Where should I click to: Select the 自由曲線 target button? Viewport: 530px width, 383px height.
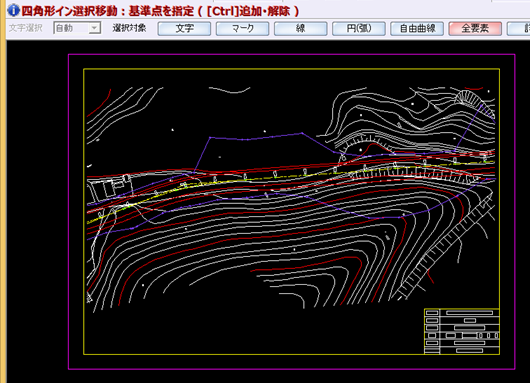click(x=417, y=28)
